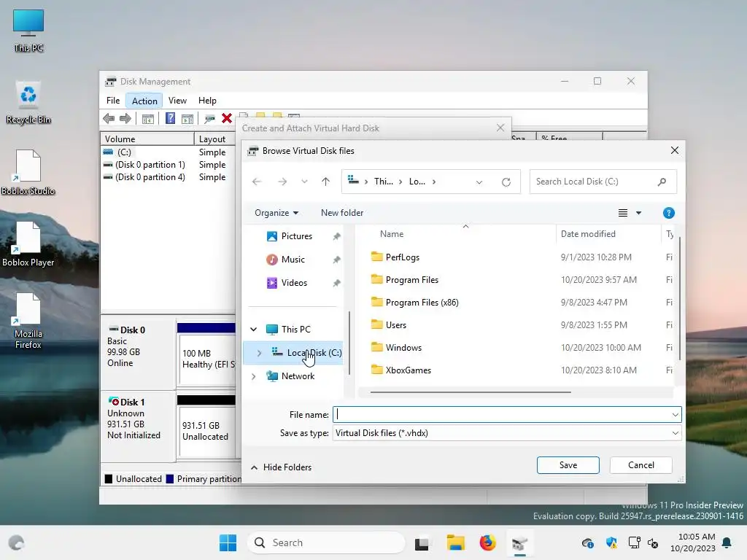Click the pin icon beside Music

point(336,260)
